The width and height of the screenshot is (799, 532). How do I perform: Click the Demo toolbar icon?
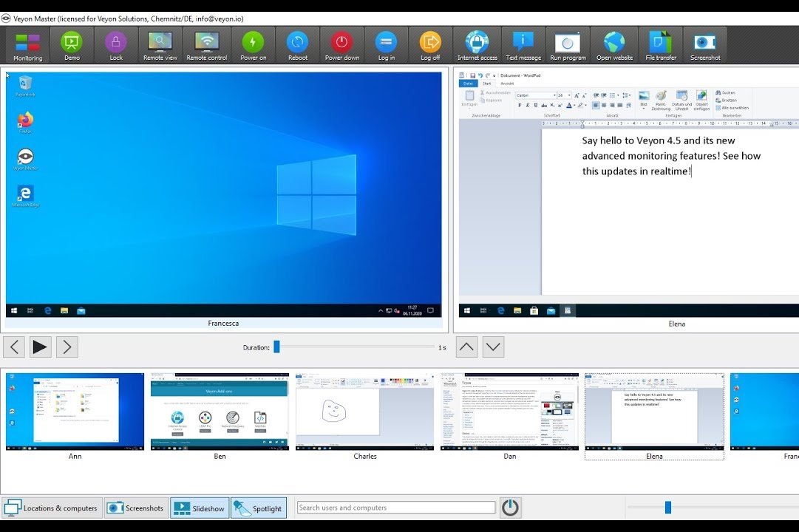(72, 45)
